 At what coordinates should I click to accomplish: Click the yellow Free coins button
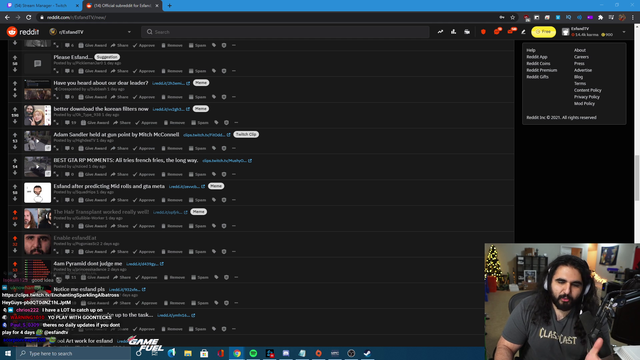[543, 32]
